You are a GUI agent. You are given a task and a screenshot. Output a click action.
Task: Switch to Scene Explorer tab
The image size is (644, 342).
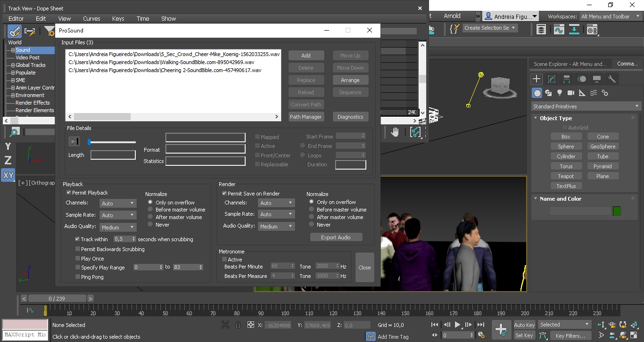pos(570,64)
